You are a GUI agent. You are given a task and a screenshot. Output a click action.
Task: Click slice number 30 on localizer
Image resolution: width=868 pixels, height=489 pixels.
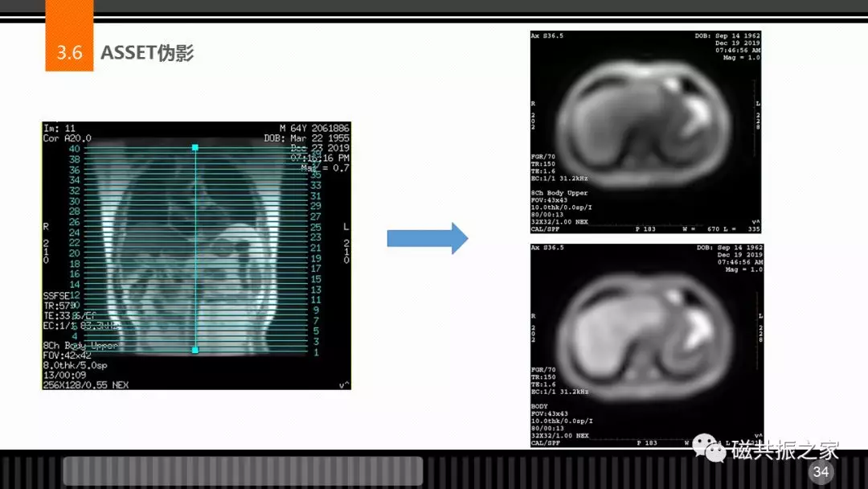click(74, 201)
